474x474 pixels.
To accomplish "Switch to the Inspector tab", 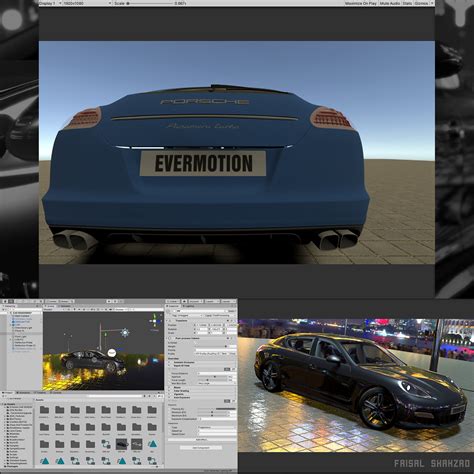I will point(173,306).
